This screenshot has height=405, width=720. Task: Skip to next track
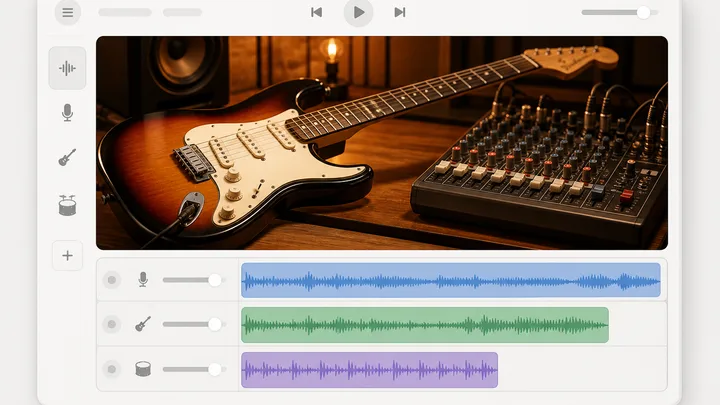click(400, 12)
